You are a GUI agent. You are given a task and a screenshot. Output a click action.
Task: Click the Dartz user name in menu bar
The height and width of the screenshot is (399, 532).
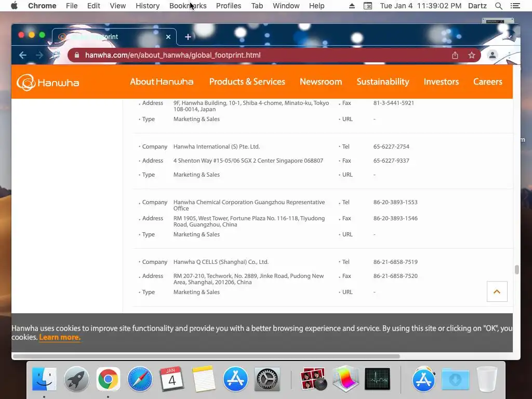(x=477, y=6)
